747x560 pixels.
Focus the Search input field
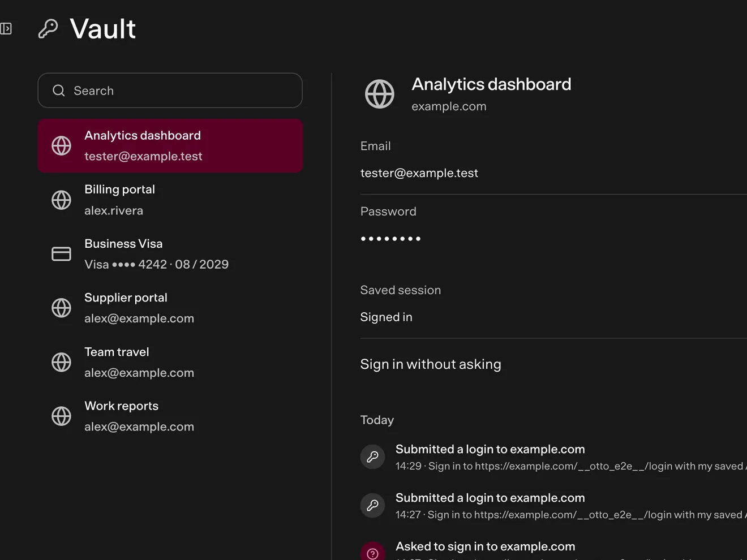170,91
